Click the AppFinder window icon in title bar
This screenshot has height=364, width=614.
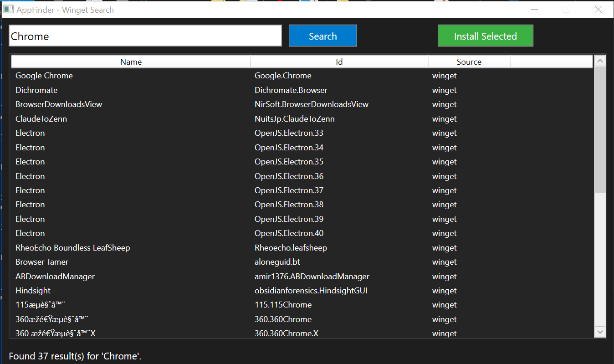pos(8,10)
